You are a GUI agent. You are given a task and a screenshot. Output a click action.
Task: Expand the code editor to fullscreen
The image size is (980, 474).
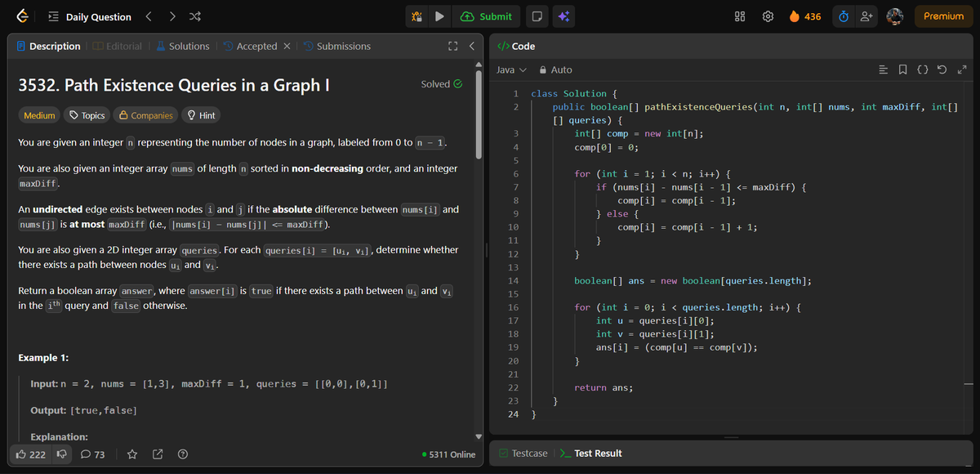[x=962, y=70]
